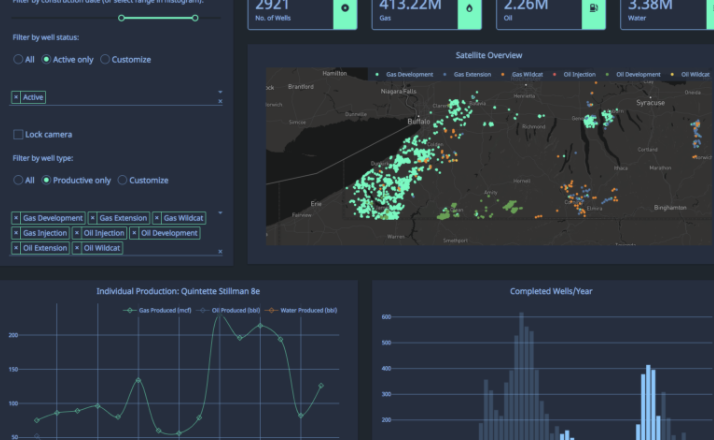Toggle Gas Development in map legend

point(404,75)
